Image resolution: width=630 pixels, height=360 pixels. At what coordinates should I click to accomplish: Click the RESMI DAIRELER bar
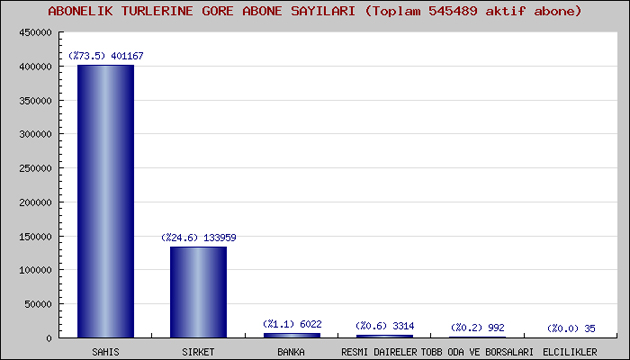(x=385, y=336)
